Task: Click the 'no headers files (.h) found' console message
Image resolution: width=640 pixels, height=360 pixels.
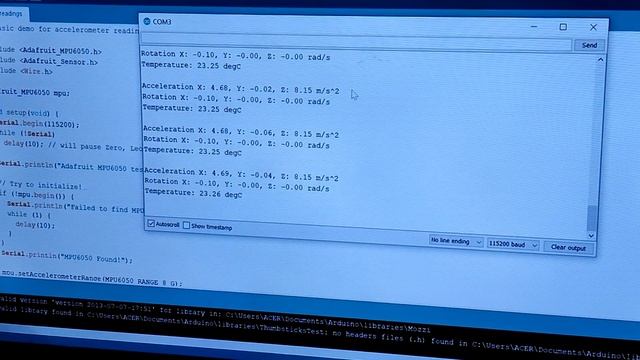Action: click(x=399, y=337)
